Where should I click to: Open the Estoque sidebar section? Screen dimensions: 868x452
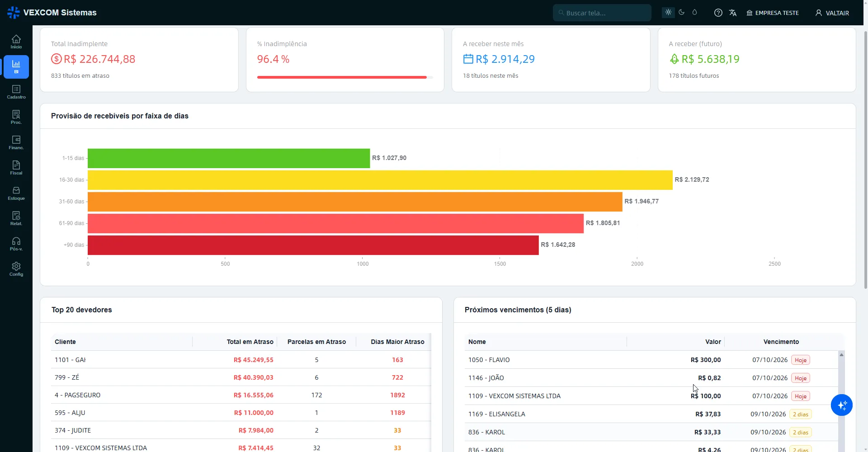click(x=16, y=193)
